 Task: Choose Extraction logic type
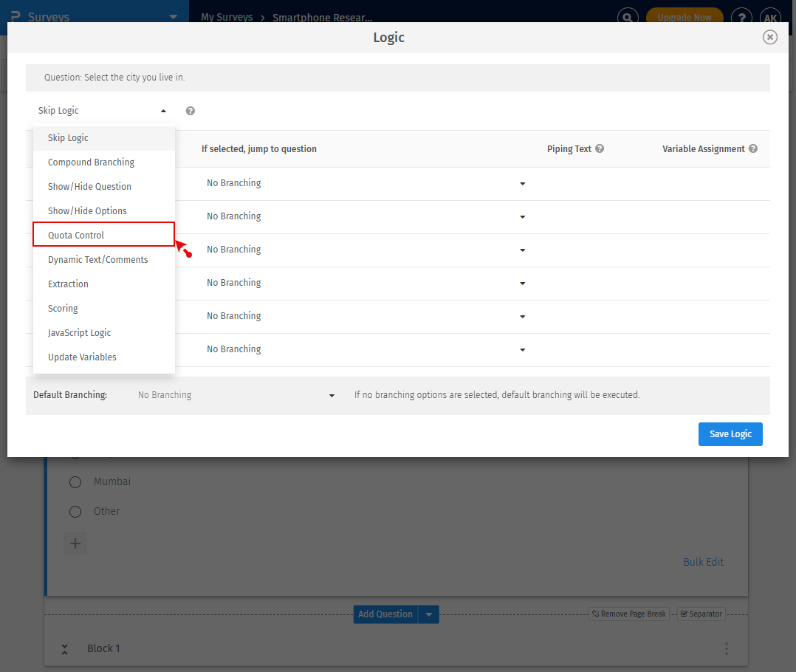coord(104,284)
